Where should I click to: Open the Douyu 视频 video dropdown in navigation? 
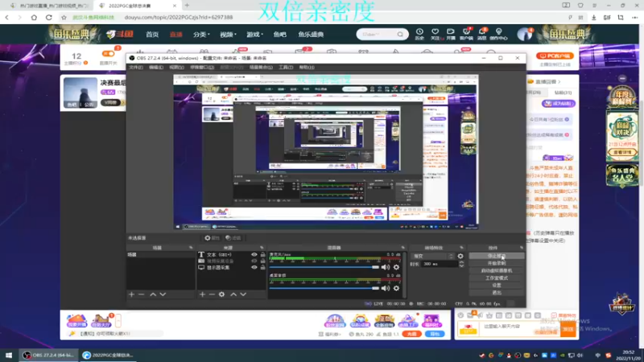point(228,35)
